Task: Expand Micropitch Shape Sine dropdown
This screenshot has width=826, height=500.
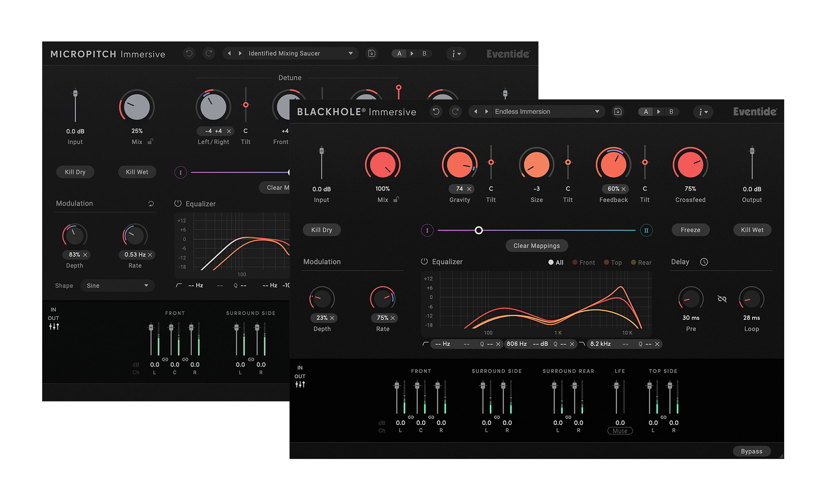Action: tap(117, 285)
